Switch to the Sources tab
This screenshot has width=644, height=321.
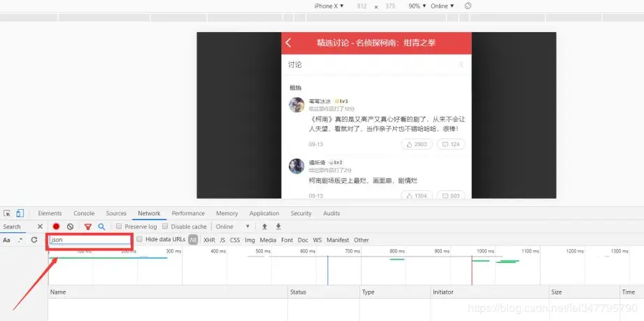[116, 213]
